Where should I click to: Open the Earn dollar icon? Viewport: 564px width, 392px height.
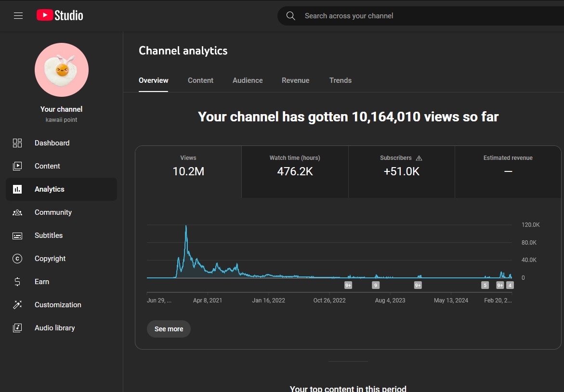(x=17, y=282)
